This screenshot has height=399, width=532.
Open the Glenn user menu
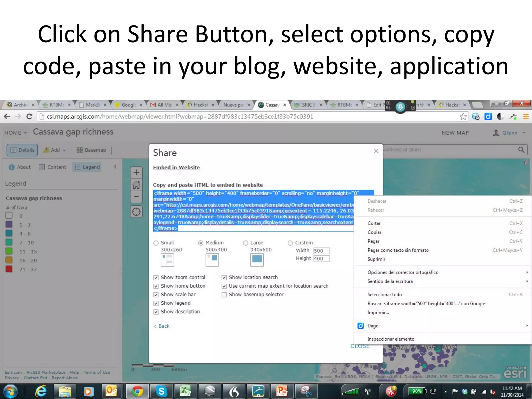coord(509,133)
